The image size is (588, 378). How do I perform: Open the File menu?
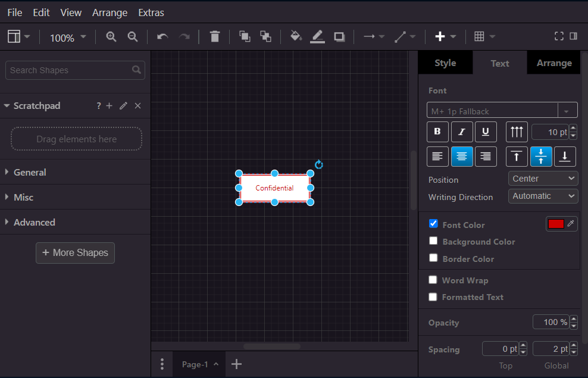click(15, 13)
